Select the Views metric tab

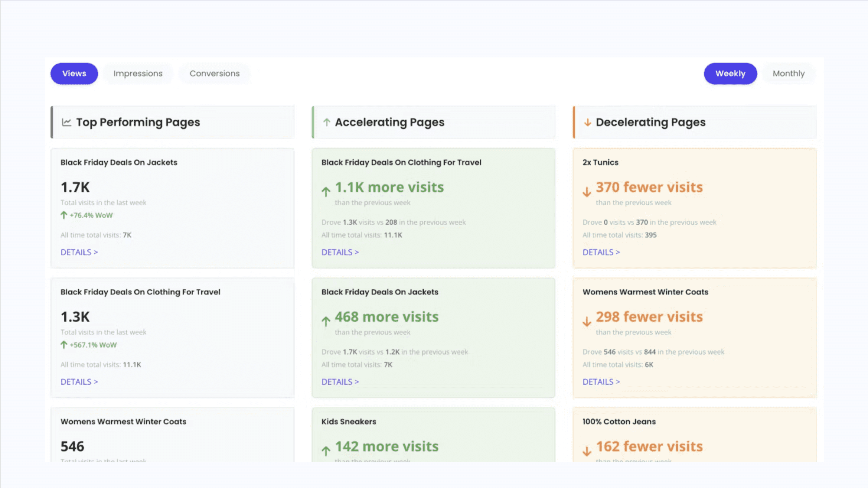coord(74,73)
